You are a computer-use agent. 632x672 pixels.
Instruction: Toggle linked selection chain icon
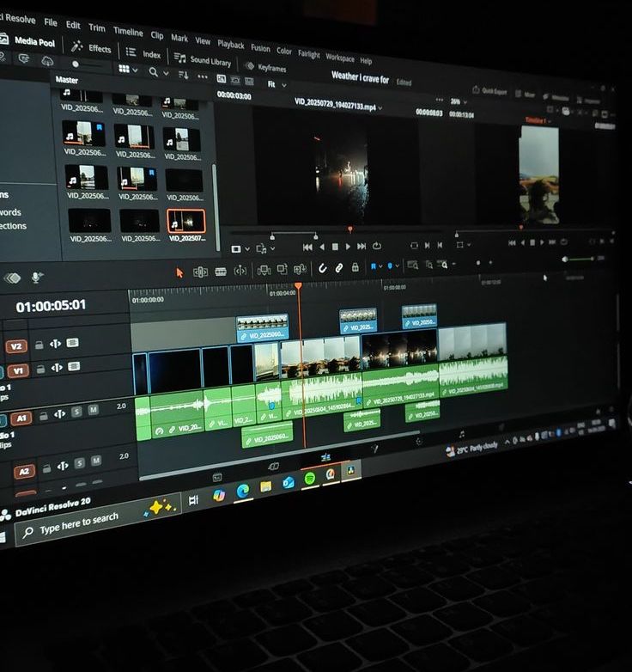(338, 268)
